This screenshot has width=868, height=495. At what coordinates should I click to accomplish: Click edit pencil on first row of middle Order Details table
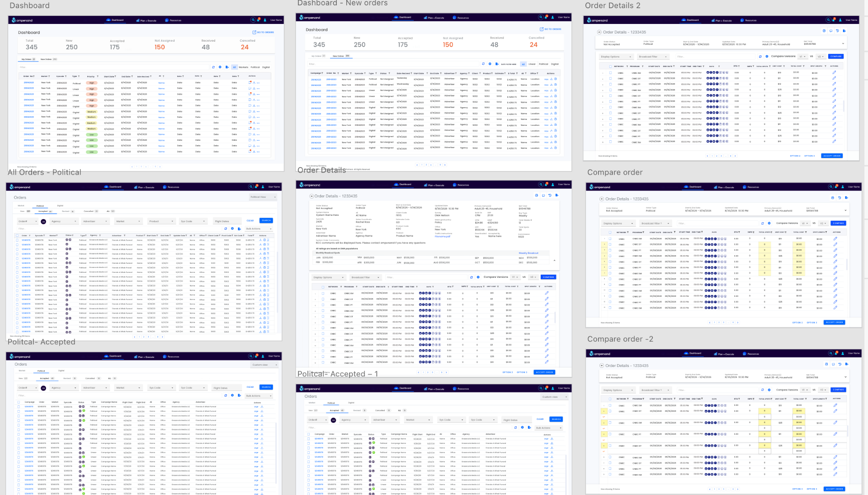(547, 293)
